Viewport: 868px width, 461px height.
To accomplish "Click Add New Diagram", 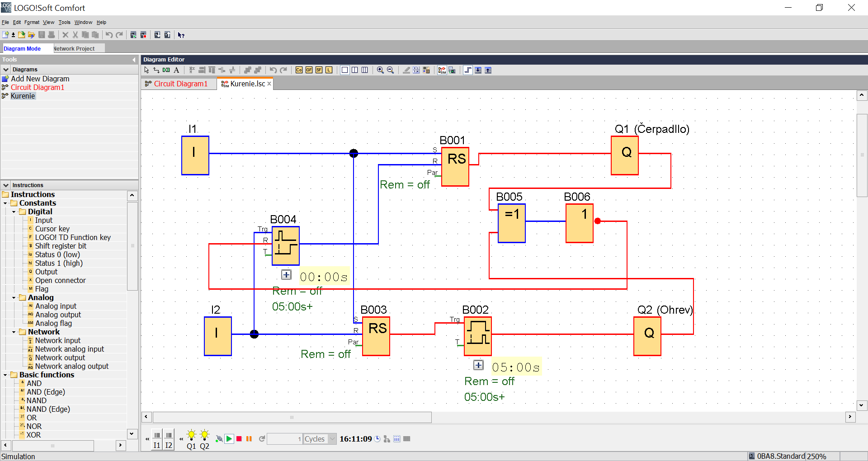I will click(40, 79).
